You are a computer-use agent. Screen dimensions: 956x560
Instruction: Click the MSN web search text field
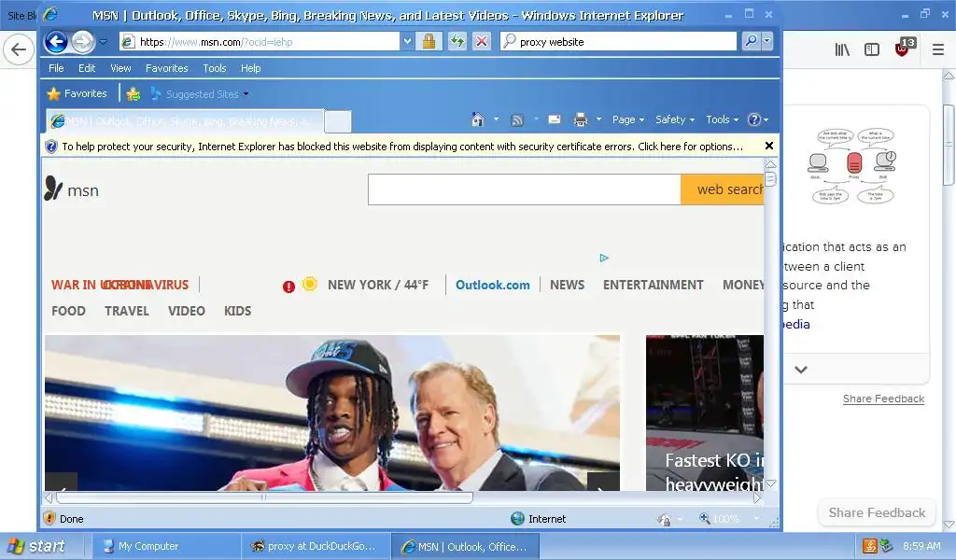pyautogui.click(x=525, y=189)
